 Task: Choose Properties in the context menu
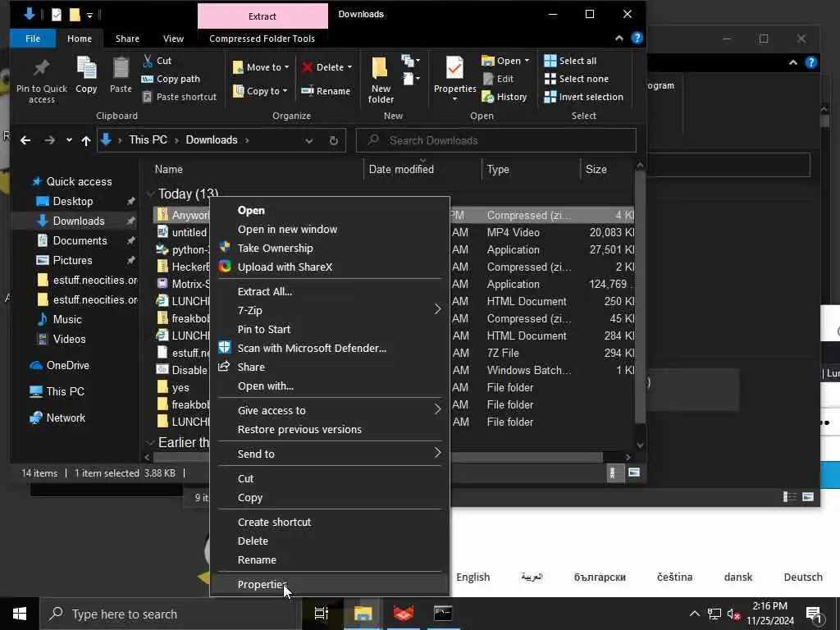pyautogui.click(x=330, y=584)
